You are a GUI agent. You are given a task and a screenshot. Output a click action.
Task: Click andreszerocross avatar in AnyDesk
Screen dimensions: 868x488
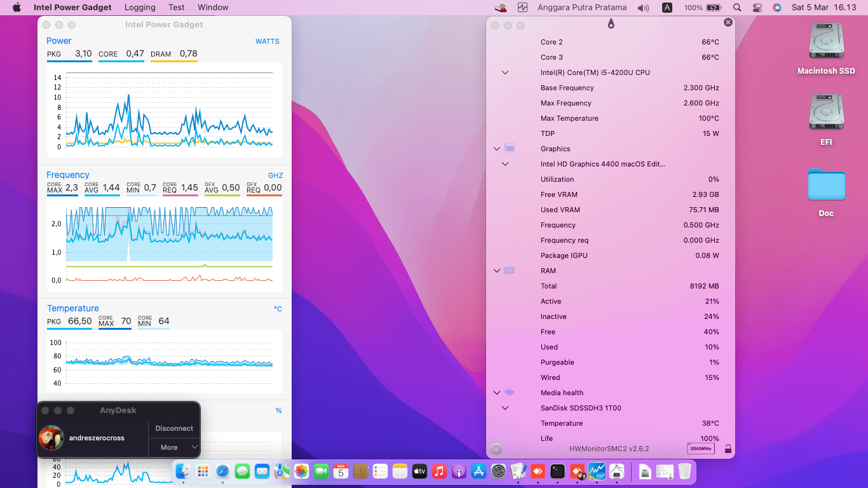(x=51, y=438)
